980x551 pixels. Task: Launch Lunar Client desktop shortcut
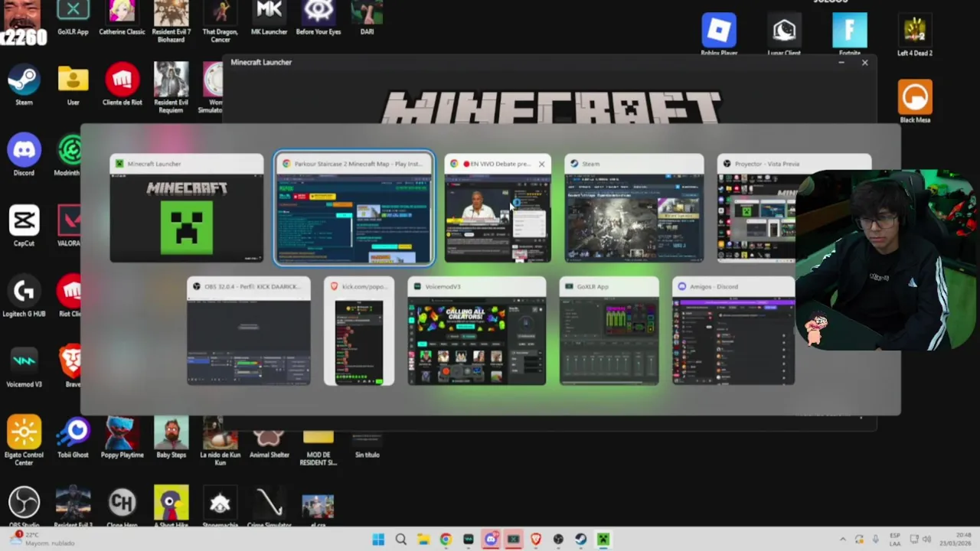(x=784, y=34)
